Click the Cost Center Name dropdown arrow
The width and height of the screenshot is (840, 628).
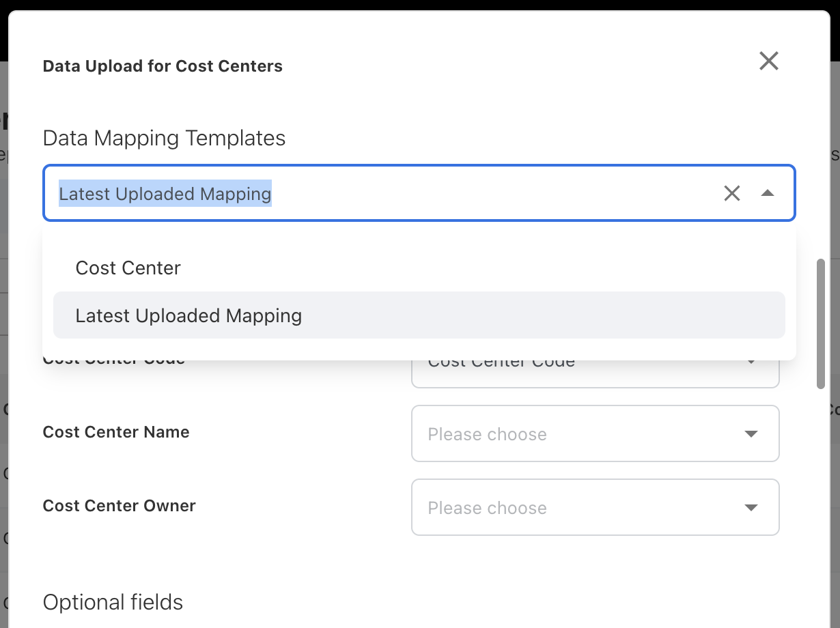click(x=751, y=434)
